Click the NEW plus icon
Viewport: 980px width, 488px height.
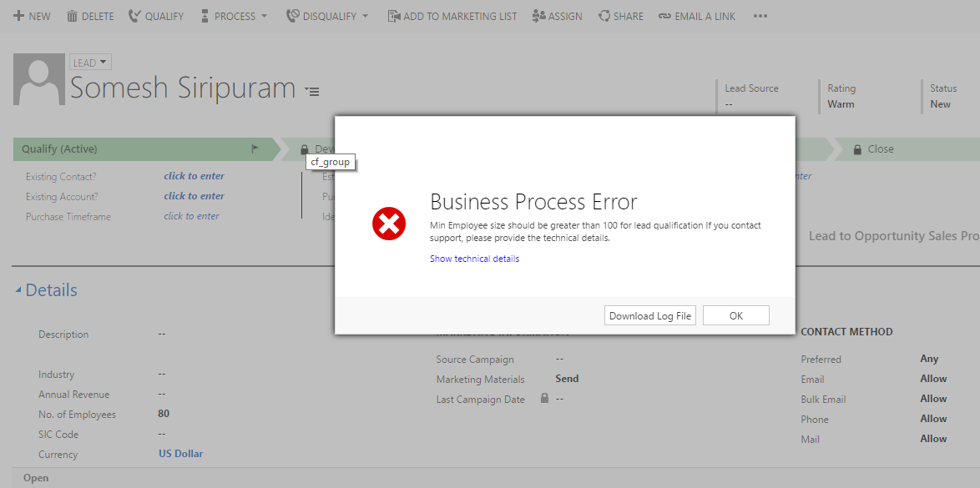tap(18, 16)
